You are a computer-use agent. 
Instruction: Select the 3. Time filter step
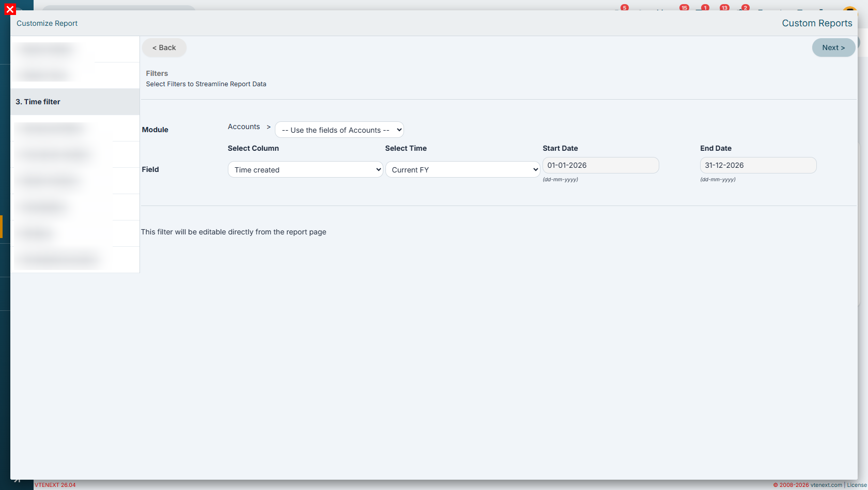[75, 102]
